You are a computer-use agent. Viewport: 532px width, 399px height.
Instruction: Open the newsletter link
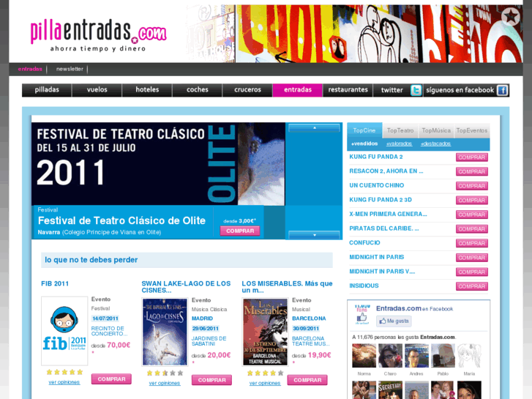pyautogui.click(x=70, y=69)
